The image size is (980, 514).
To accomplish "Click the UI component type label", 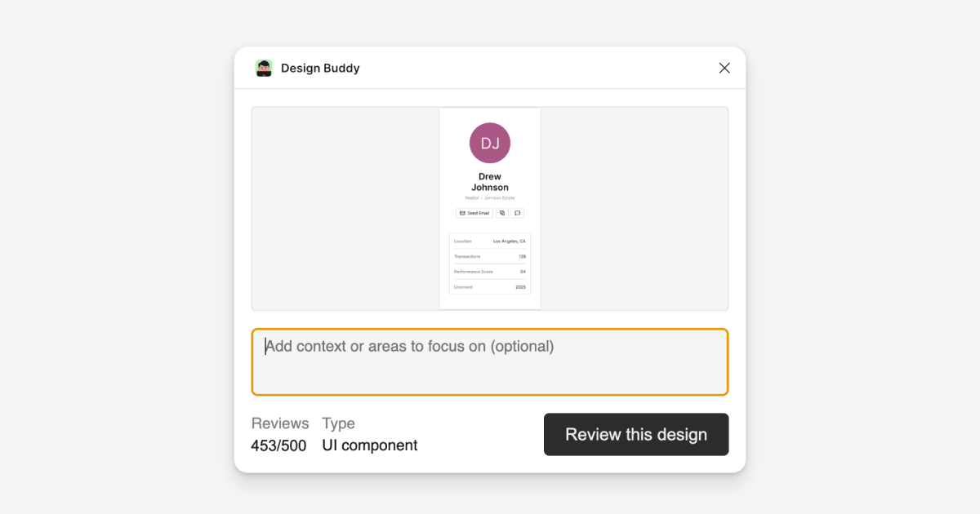I will pos(369,445).
